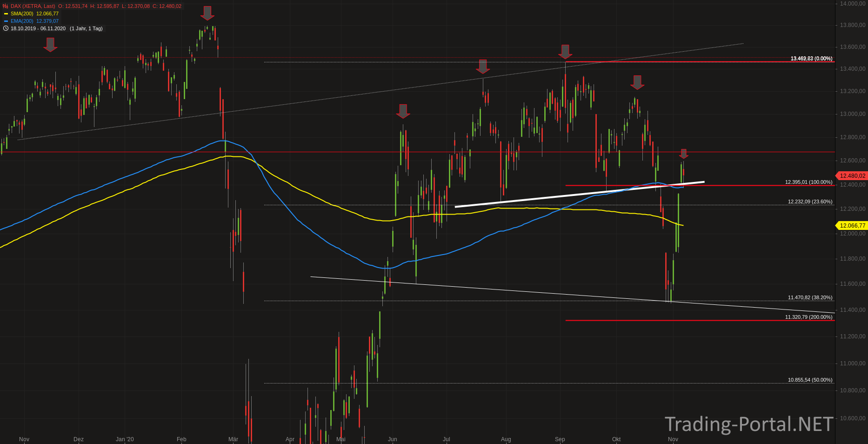
Task: Select the EMA(200) indicator label
Action: click(22, 21)
